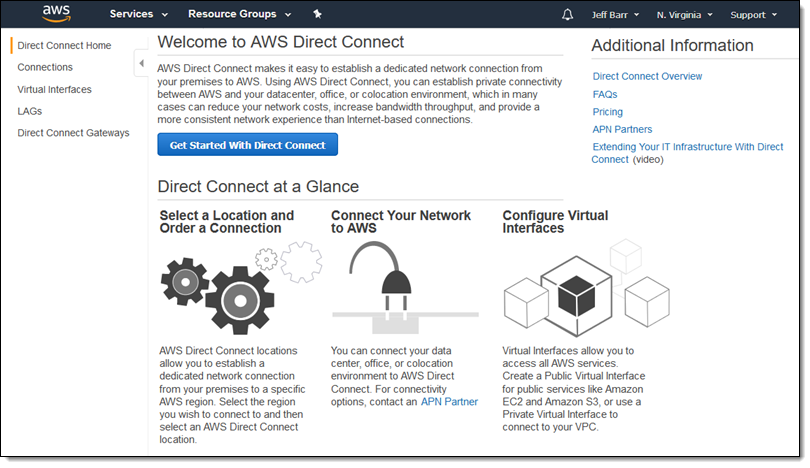Open the Support dropdown menu

click(x=753, y=15)
